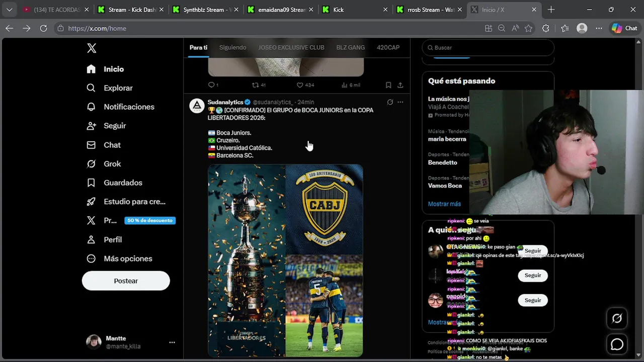The image size is (644, 362).
Task: Open Perfil in sidebar
Action: (104, 240)
